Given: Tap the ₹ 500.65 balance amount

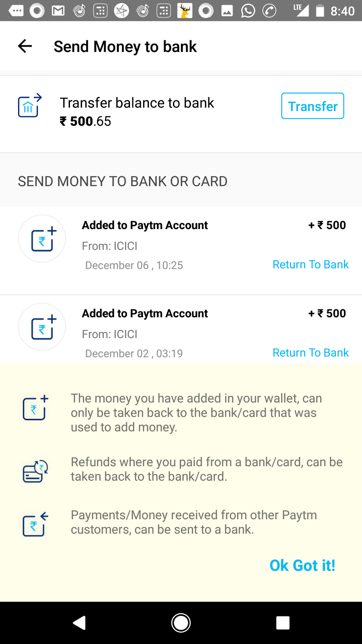Looking at the screenshot, I should pos(85,121).
